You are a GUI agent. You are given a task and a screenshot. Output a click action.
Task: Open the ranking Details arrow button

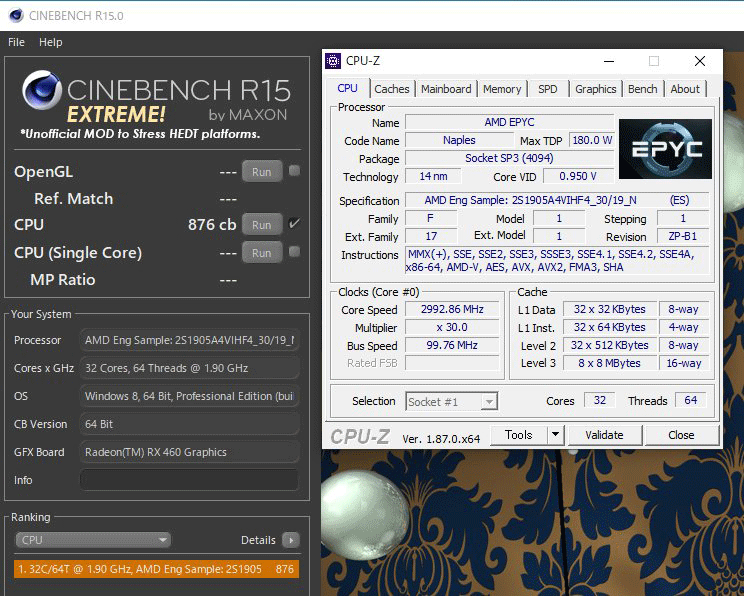point(291,540)
